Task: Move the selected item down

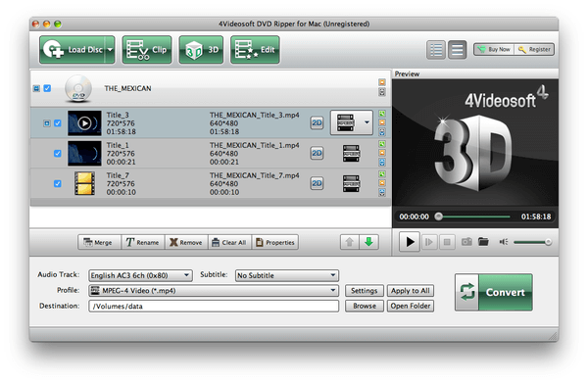Action: [x=369, y=242]
